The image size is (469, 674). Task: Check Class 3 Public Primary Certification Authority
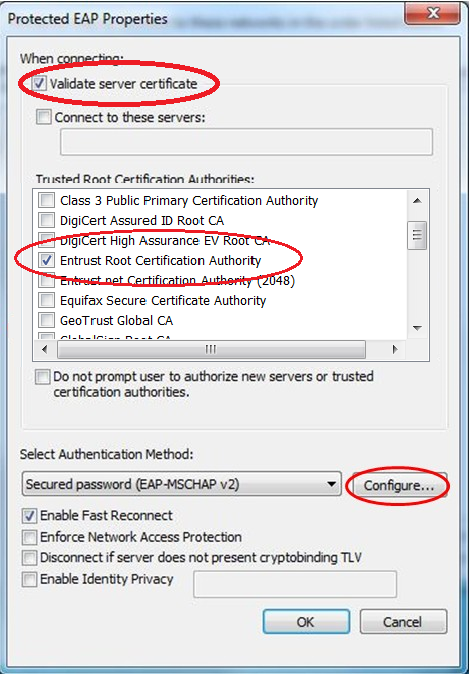pos(47,200)
